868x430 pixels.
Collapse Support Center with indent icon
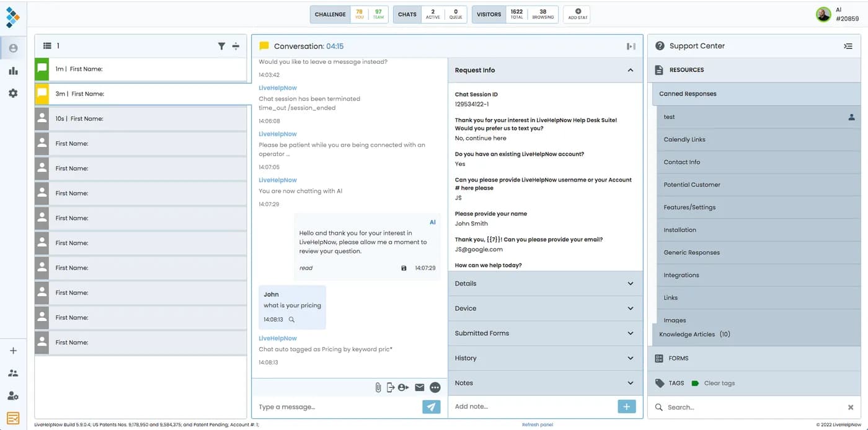(x=848, y=46)
